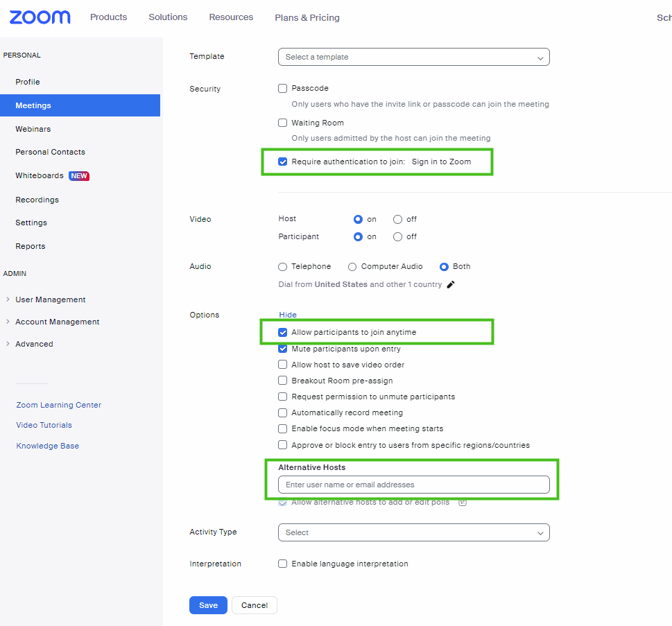Turn on Automatically record meeting

[282, 412]
